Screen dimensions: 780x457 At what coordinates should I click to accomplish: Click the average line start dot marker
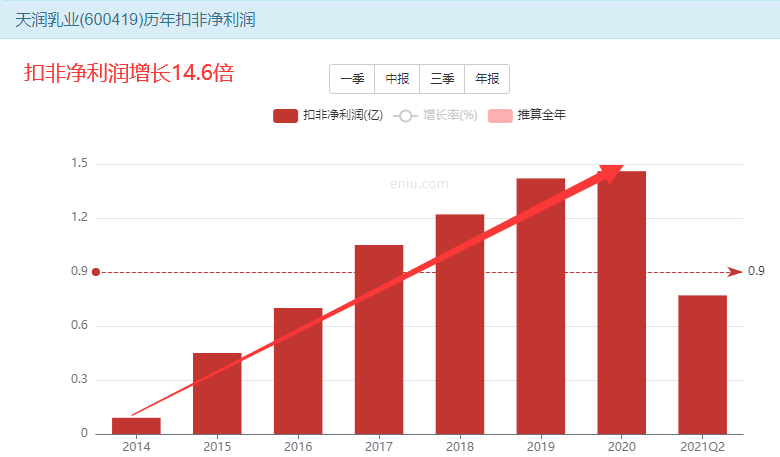96,272
